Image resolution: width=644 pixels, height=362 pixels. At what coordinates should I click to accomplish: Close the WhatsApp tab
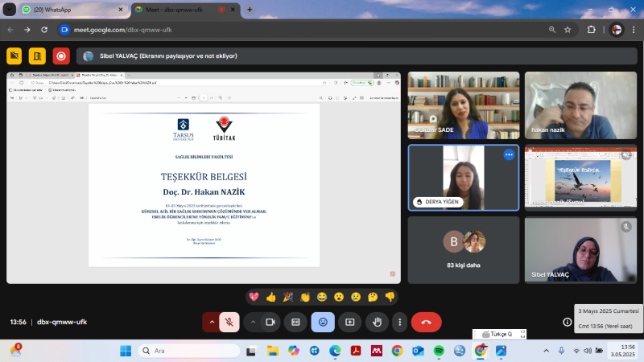tap(121, 10)
